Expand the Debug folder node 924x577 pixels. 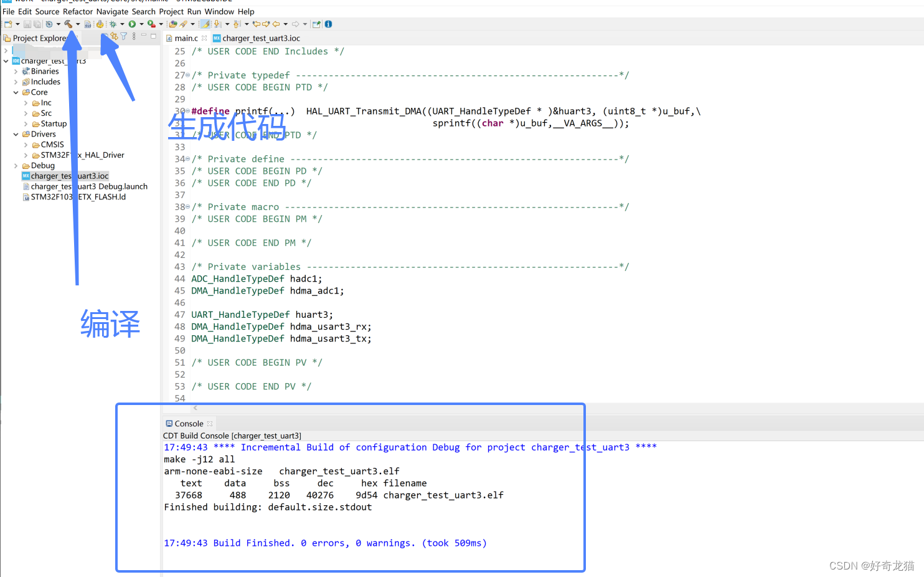(x=16, y=166)
